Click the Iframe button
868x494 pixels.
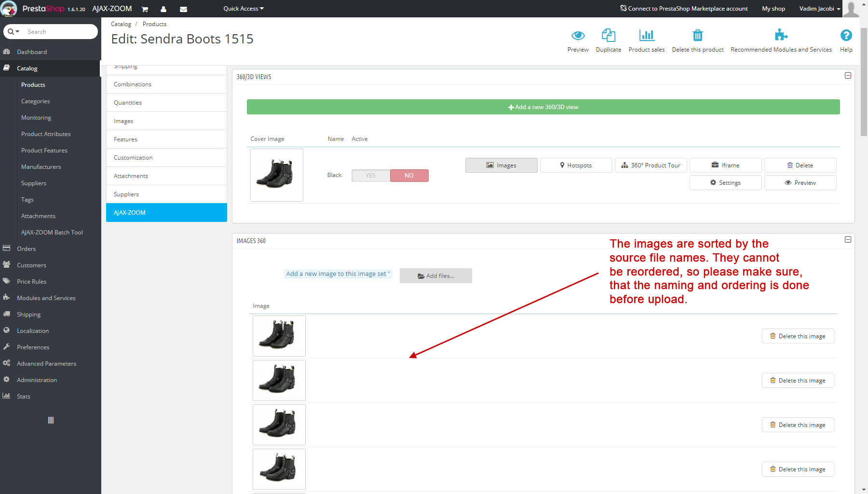point(725,165)
